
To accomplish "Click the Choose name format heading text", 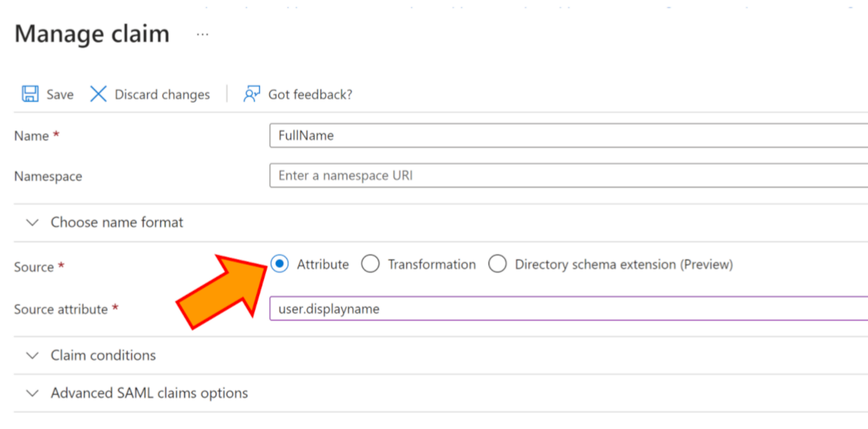I will click(x=117, y=222).
